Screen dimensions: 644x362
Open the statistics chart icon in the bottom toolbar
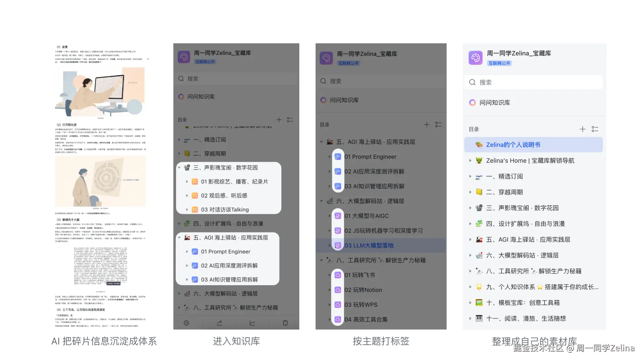coord(252,323)
